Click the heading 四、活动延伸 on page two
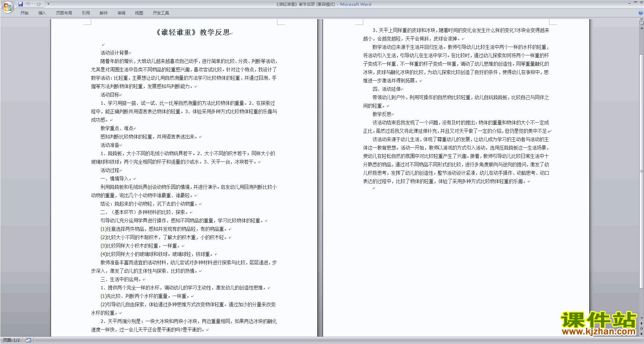The height and width of the screenshot is (344, 644). click(387, 89)
